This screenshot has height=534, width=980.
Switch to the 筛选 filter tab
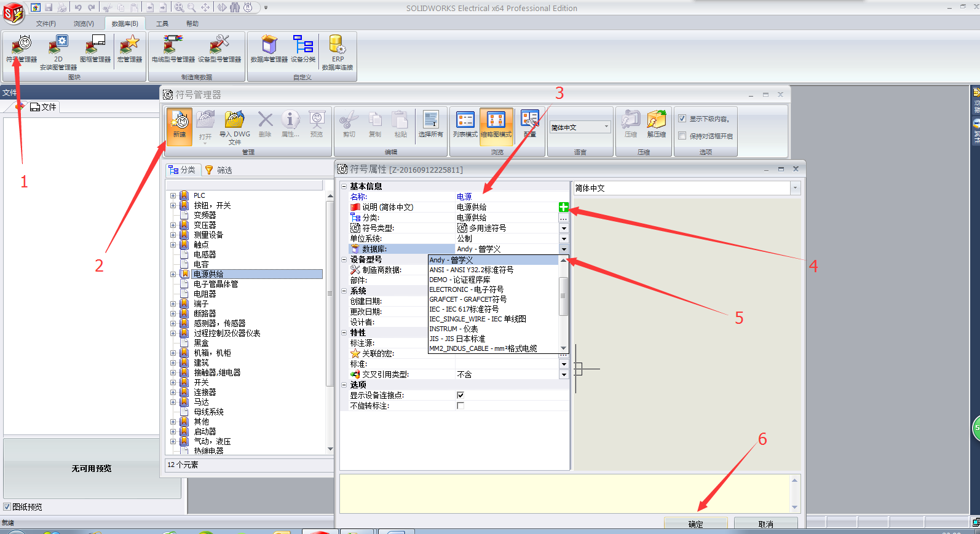pyautogui.click(x=218, y=170)
